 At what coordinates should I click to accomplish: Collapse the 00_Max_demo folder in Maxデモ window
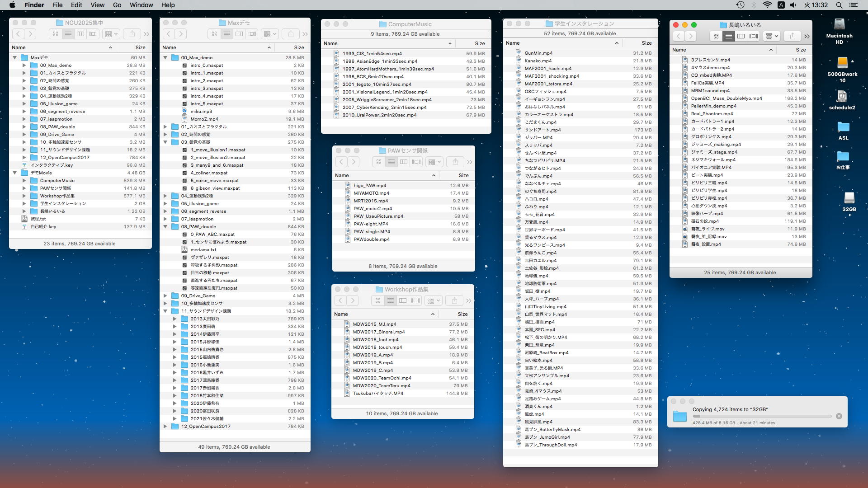point(165,58)
